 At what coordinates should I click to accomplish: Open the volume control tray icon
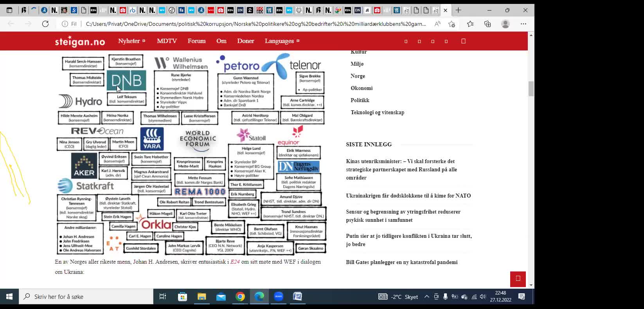(483, 296)
